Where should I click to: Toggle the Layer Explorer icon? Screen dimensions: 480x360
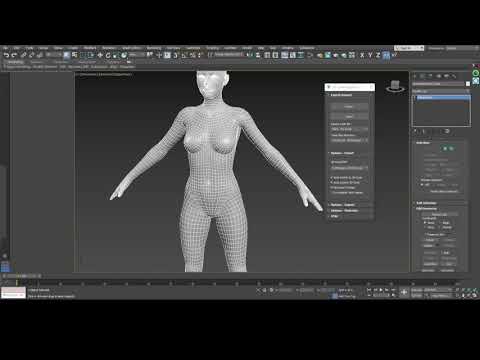pyautogui.click(x=275, y=55)
